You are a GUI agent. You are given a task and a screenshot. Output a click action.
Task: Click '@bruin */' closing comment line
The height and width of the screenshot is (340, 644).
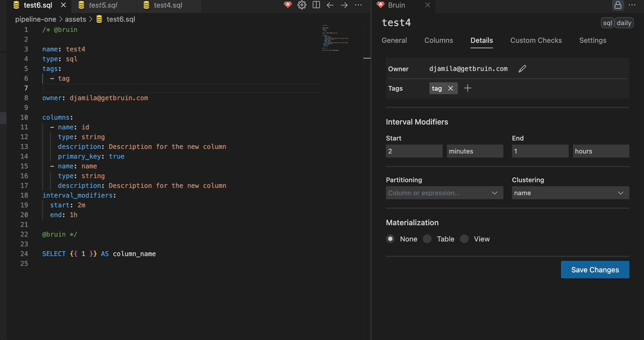[60, 234]
